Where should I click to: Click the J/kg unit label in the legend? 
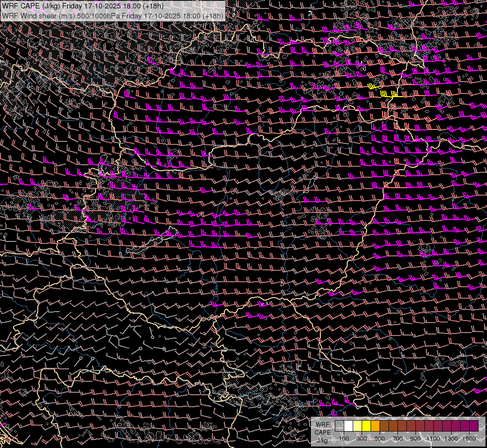pos(322,440)
